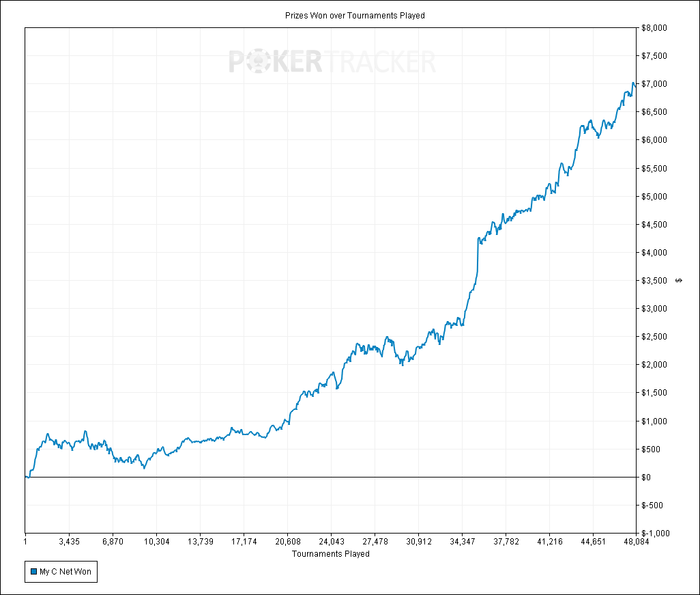Click the '6,870' x-axis label
This screenshot has height=595, width=700.
[x=113, y=542]
